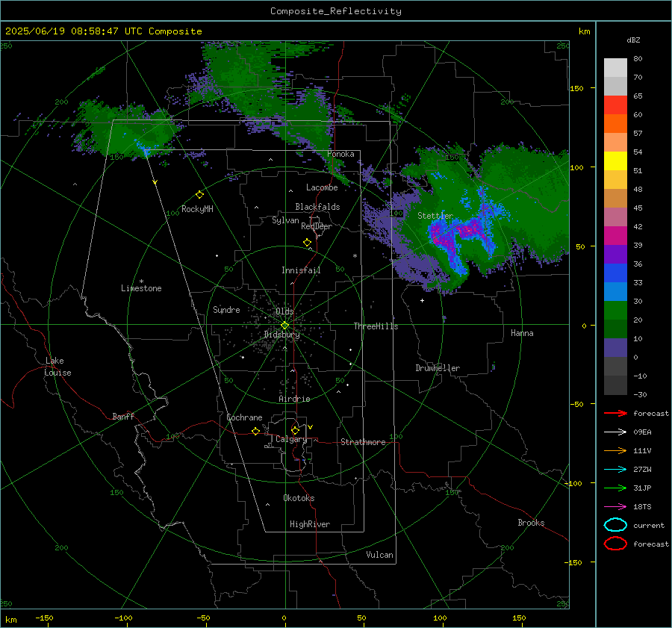The height and width of the screenshot is (628, 672).
Task: Click the Composite_Reflectivity title text
Action: point(335,11)
